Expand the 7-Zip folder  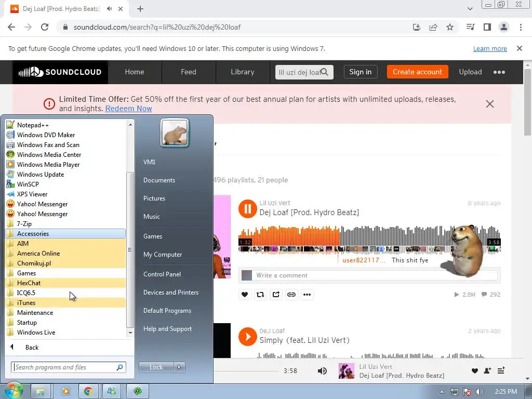tap(66, 223)
